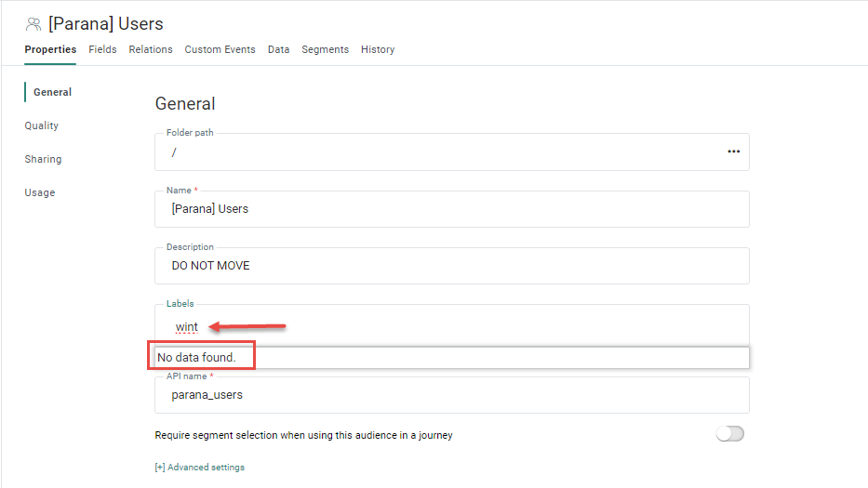
Task: Open the Relations tab
Action: [151, 49]
